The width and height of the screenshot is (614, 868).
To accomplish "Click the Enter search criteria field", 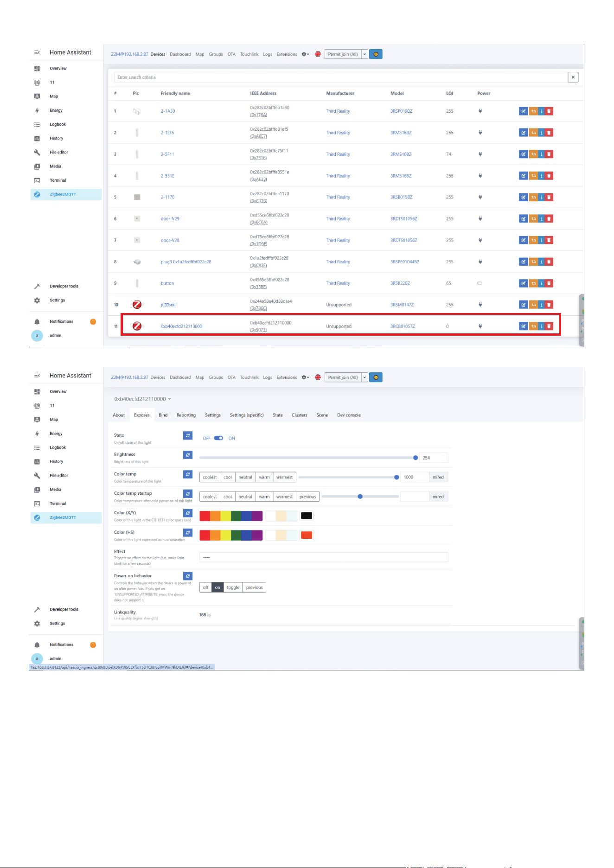I will pos(341,77).
